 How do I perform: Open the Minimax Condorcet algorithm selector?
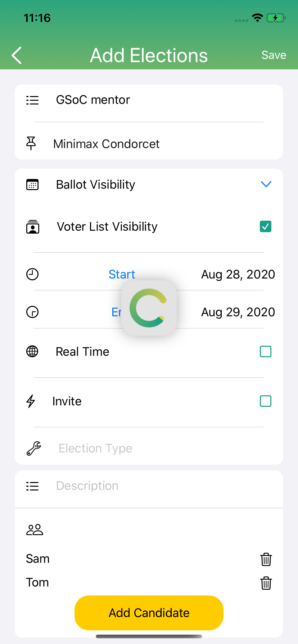[106, 144]
